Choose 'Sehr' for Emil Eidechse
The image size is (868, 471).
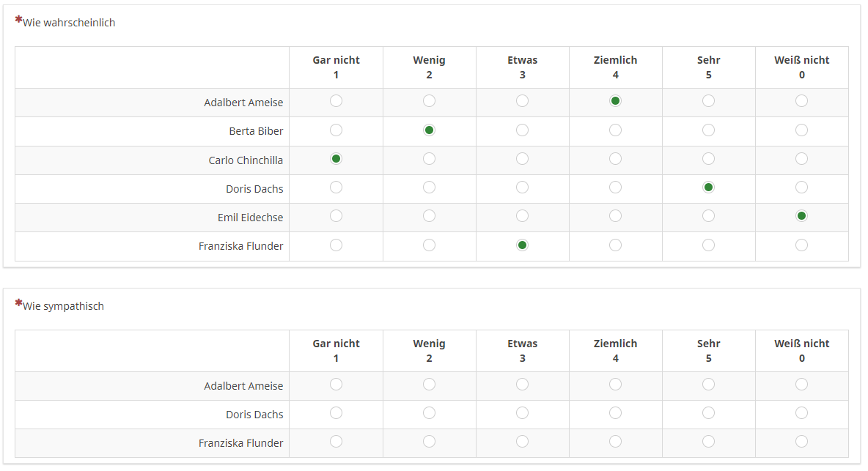[708, 216]
